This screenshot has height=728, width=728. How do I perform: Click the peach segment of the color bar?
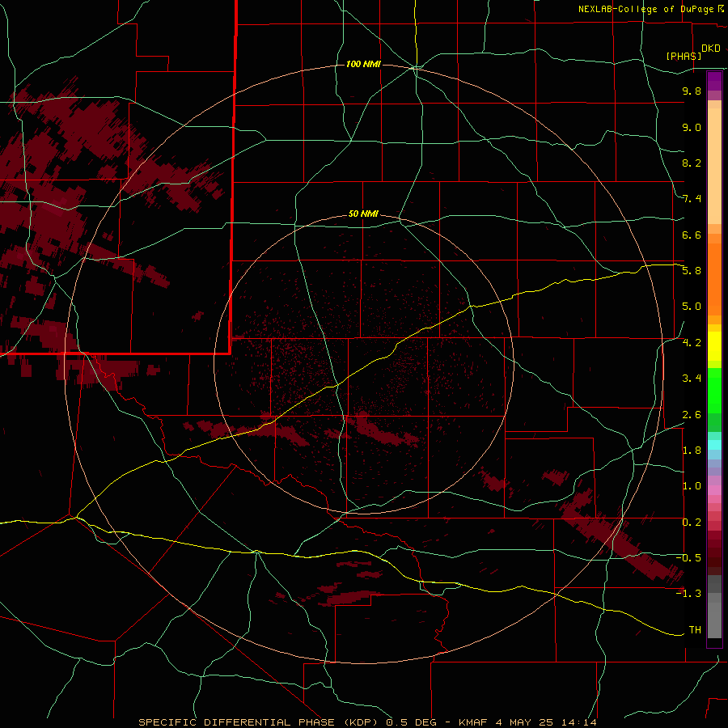coord(714,166)
